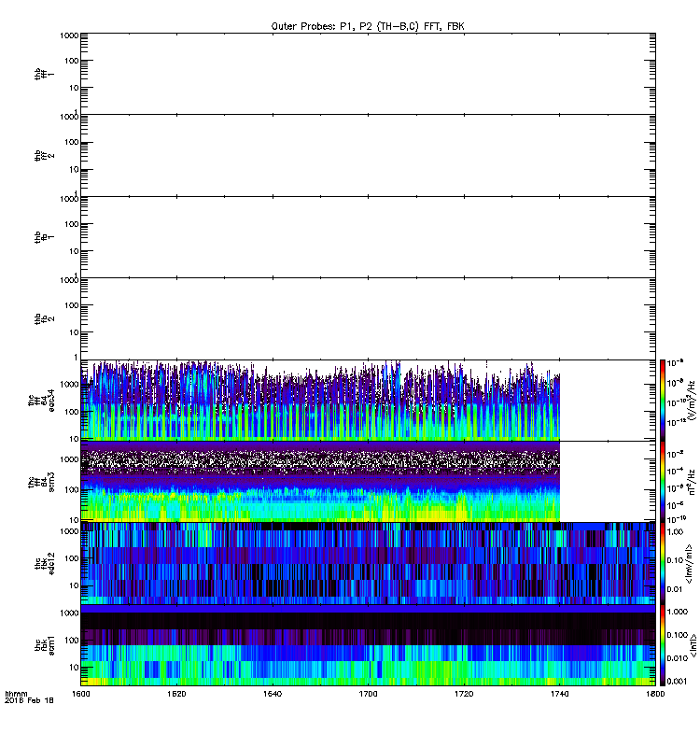Click the 0.01 tick on the mV/m colorbar
The height and width of the screenshot is (747, 700).
coord(675,589)
